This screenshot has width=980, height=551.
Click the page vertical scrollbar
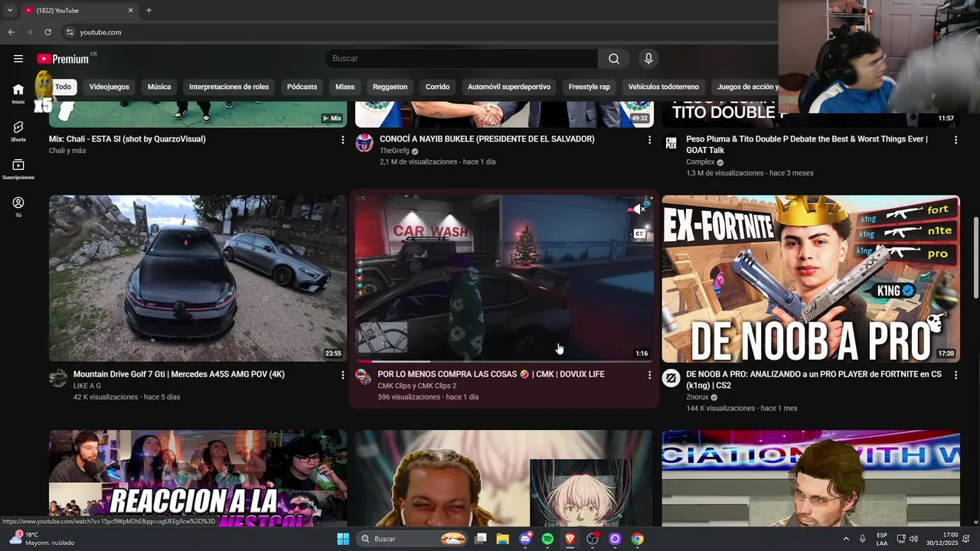pos(975,258)
